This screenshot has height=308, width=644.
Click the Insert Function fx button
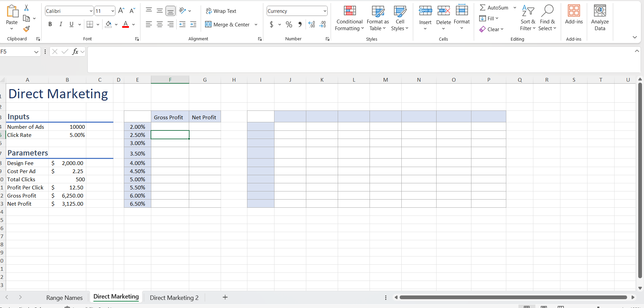pyautogui.click(x=75, y=52)
